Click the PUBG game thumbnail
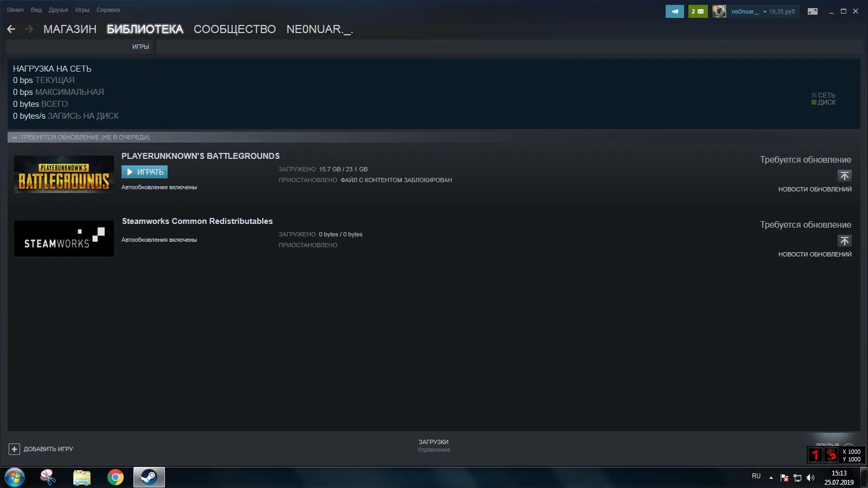The image size is (868, 488). (64, 175)
